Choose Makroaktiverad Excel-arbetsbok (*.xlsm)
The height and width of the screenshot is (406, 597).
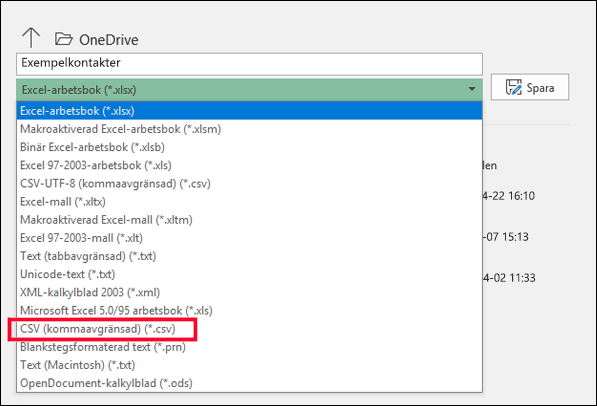click(x=249, y=129)
